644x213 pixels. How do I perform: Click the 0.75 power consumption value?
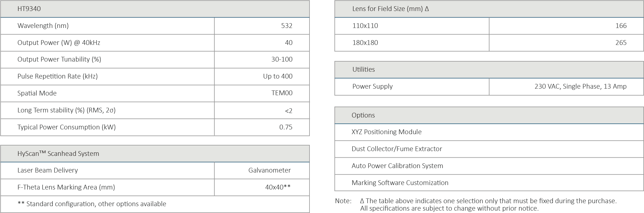point(285,127)
